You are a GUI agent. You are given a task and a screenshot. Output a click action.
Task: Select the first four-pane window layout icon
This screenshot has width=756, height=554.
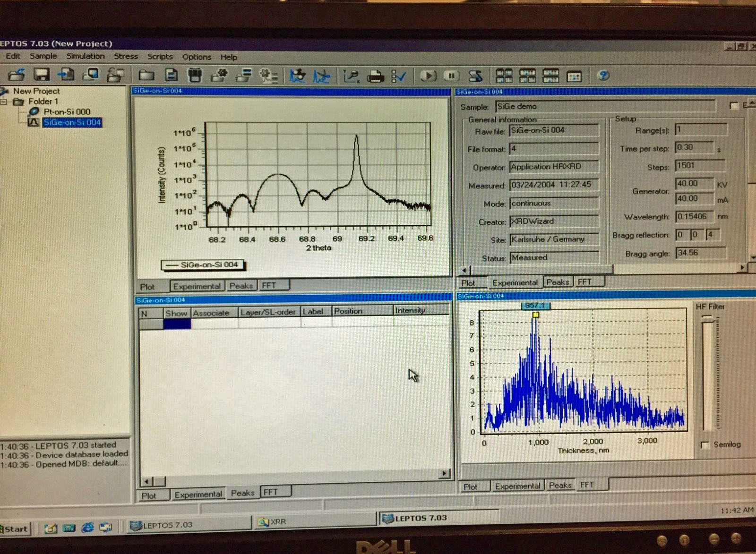[504, 76]
